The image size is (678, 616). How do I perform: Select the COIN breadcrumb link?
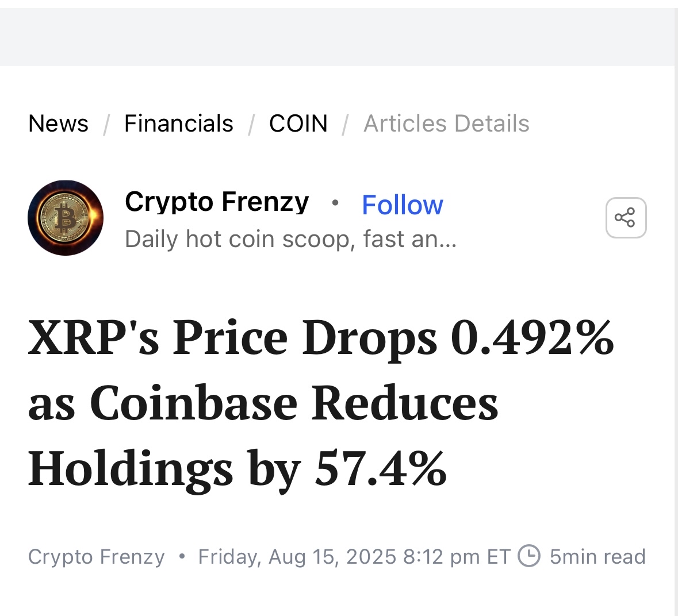coord(298,124)
